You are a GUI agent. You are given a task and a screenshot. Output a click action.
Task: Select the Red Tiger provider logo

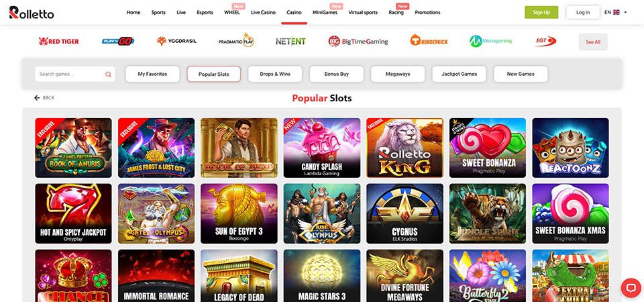tap(59, 42)
